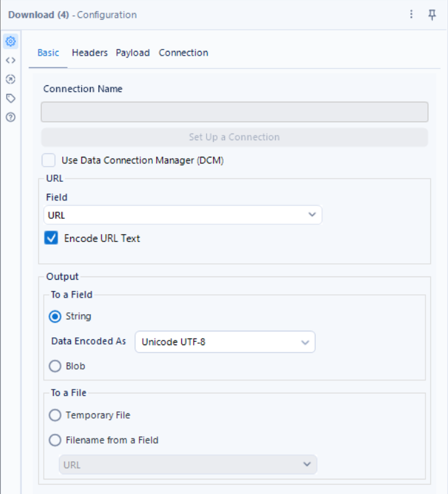
Task: Switch to the Headers tab
Action: coord(89,53)
